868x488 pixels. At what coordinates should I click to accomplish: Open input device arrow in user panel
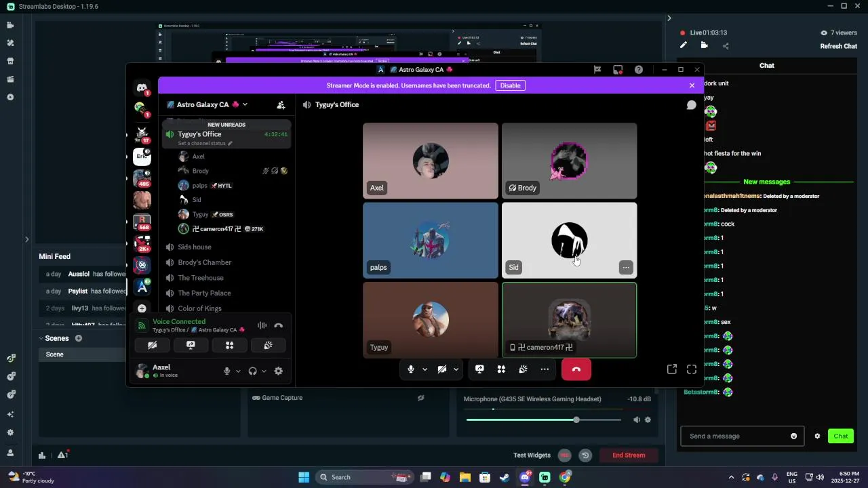pyautogui.click(x=238, y=371)
